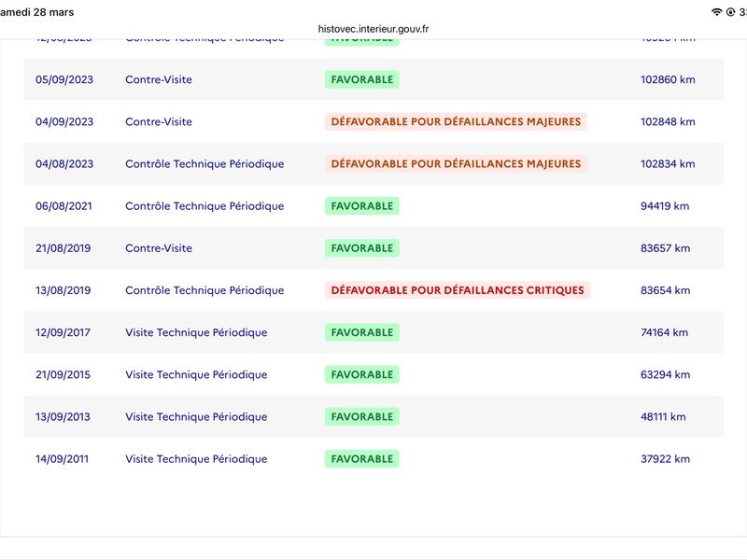Tap the Wi-Fi status icon
Viewport: 747px width, 560px height.
(716, 12)
